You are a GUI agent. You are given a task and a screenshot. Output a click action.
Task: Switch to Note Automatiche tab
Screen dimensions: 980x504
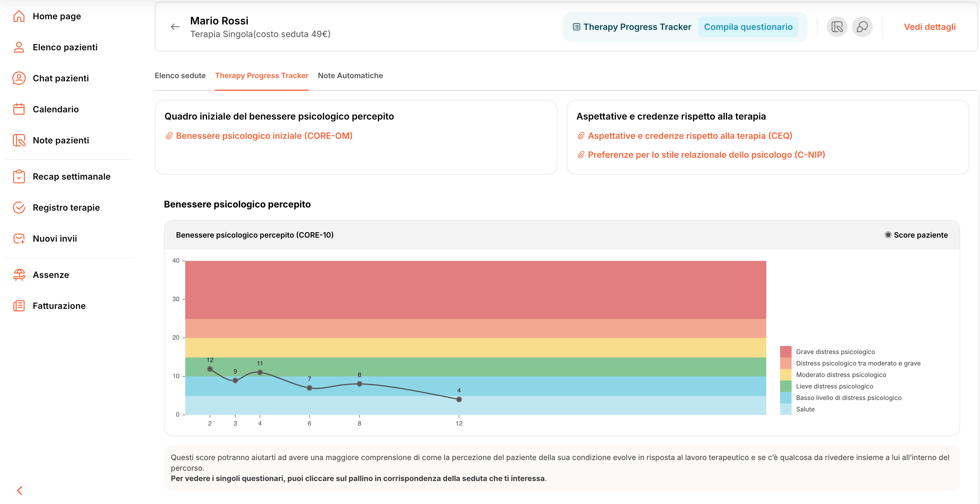[350, 76]
